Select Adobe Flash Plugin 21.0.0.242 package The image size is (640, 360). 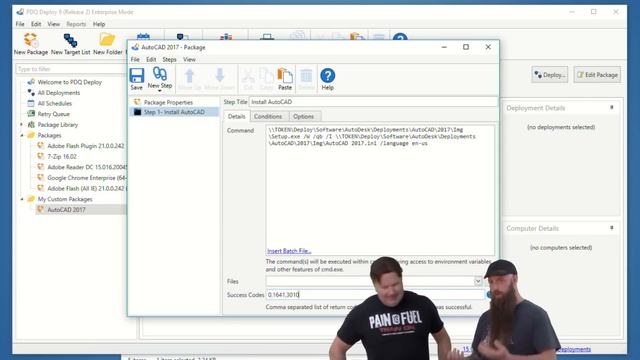[x=86, y=146]
